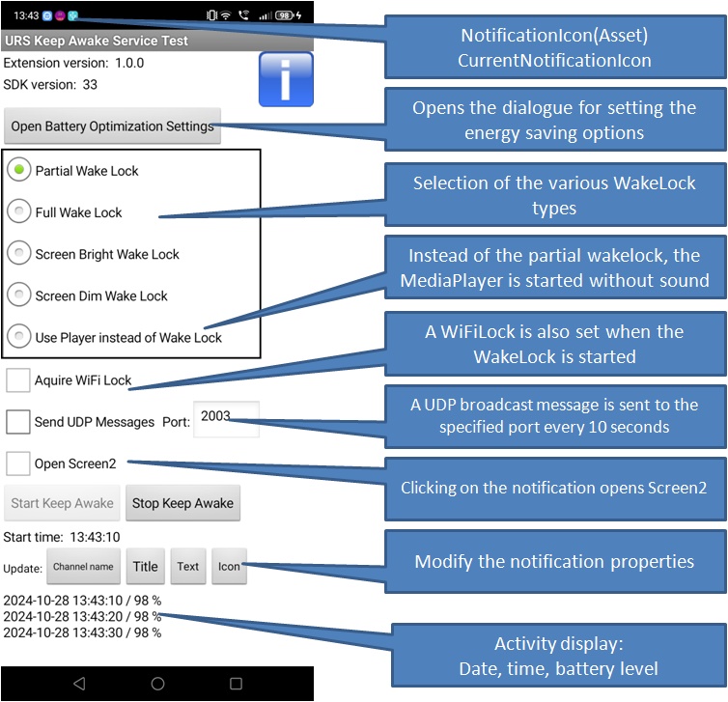The height and width of the screenshot is (702, 728).
Task: Select the Full Wake Lock option
Action: click(18, 212)
